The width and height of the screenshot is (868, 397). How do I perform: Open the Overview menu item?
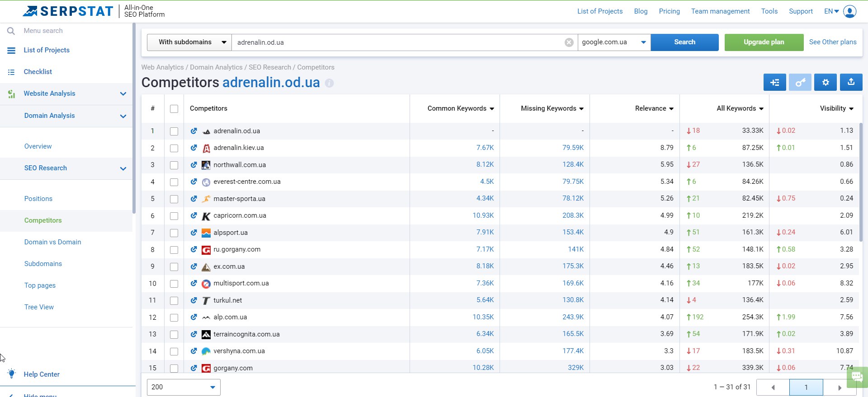pos(38,146)
